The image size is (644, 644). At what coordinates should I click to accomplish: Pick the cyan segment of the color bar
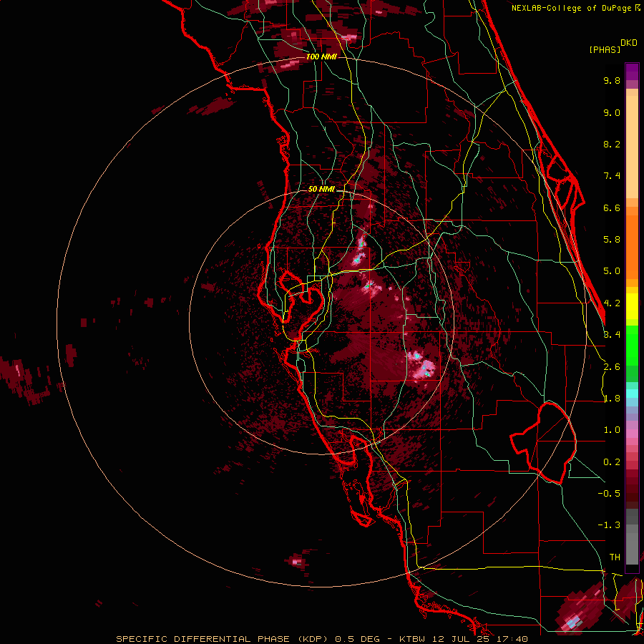coord(632,393)
